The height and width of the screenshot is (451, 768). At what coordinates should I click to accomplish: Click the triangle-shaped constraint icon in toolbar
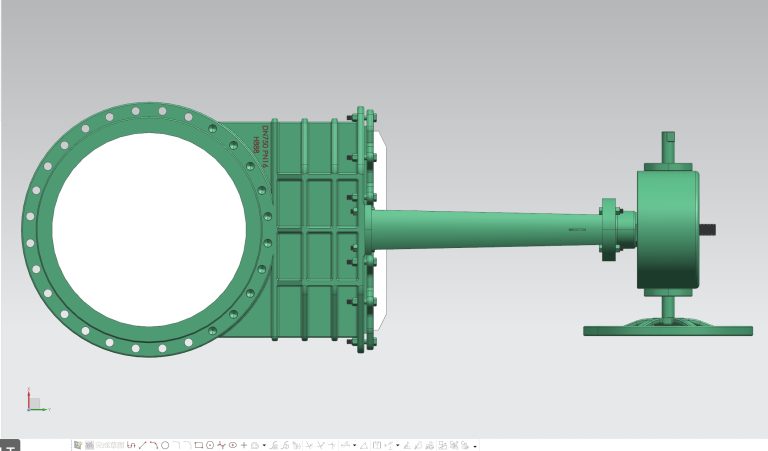(364, 445)
